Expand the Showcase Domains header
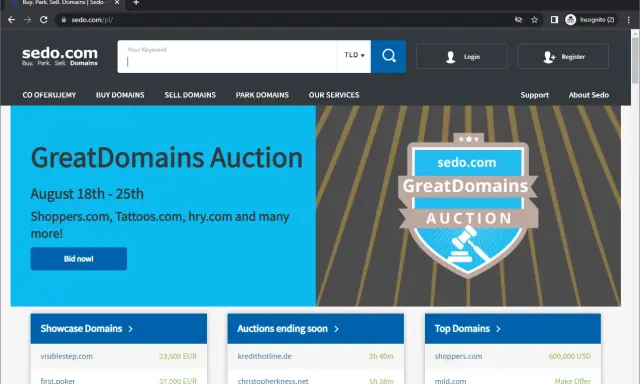Viewport: 640px width, 384px height. coord(118,329)
